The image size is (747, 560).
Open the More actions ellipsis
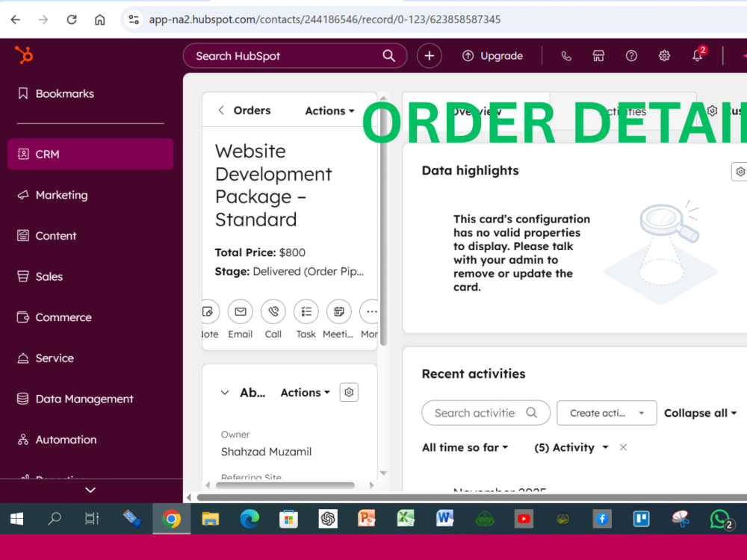point(369,312)
